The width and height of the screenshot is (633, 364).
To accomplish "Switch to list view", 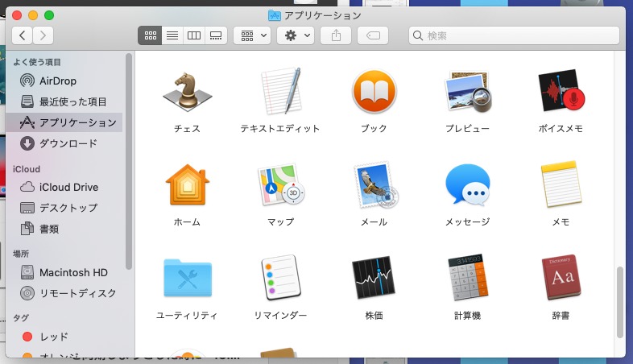I will point(172,35).
